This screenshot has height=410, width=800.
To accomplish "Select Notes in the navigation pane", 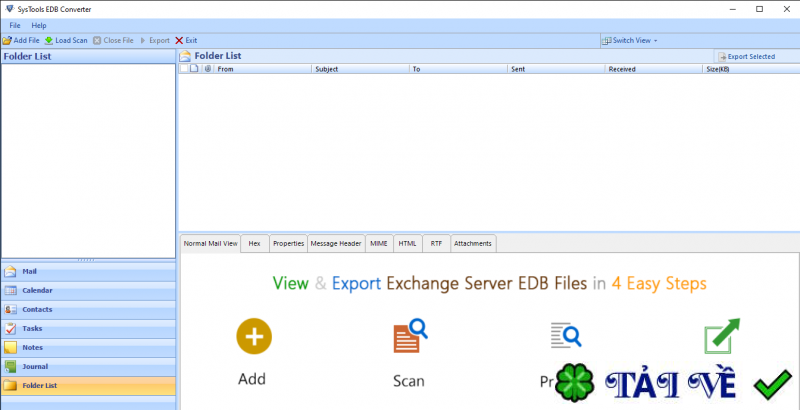I will click(x=33, y=347).
